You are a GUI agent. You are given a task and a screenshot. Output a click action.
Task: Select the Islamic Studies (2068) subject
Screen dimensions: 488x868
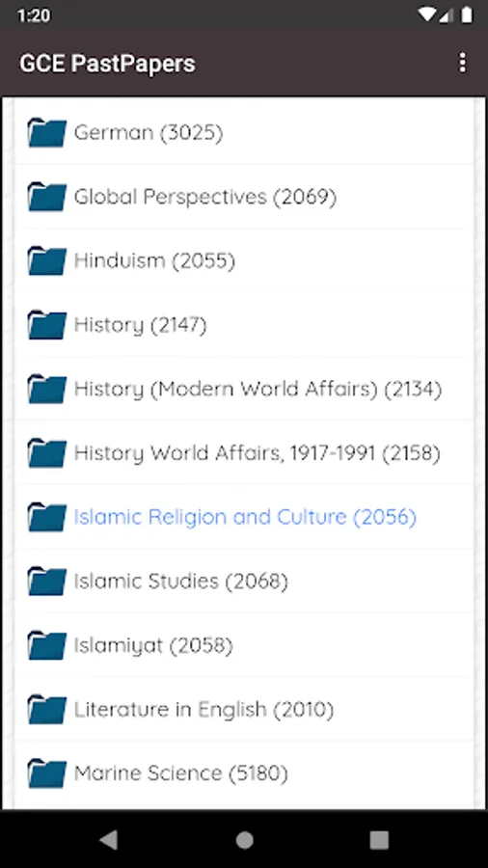point(244,582)
